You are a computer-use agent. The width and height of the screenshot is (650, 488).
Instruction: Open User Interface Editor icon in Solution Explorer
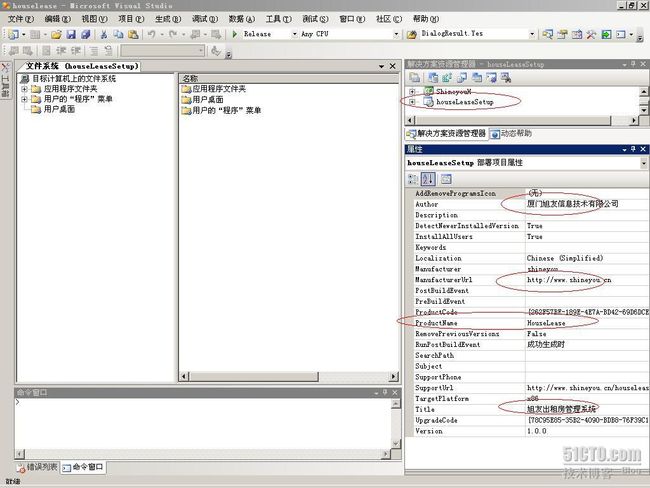click(x=477, y=77)
